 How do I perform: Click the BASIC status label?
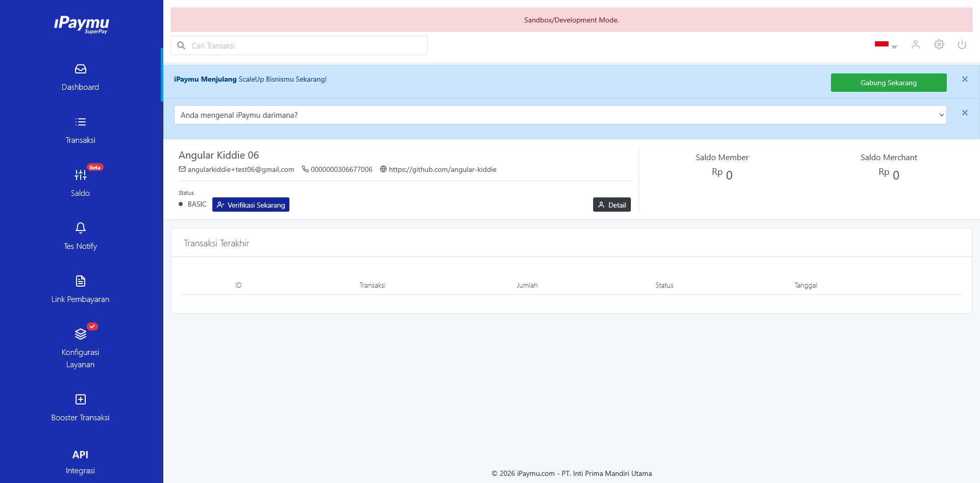click(197, 204)
